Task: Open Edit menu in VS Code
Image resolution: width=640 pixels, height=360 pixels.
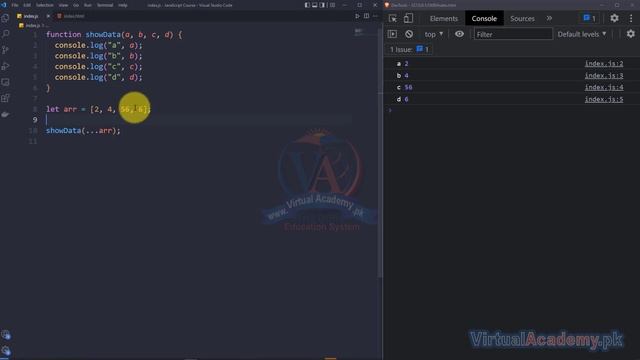Action: tap(27, 5)
